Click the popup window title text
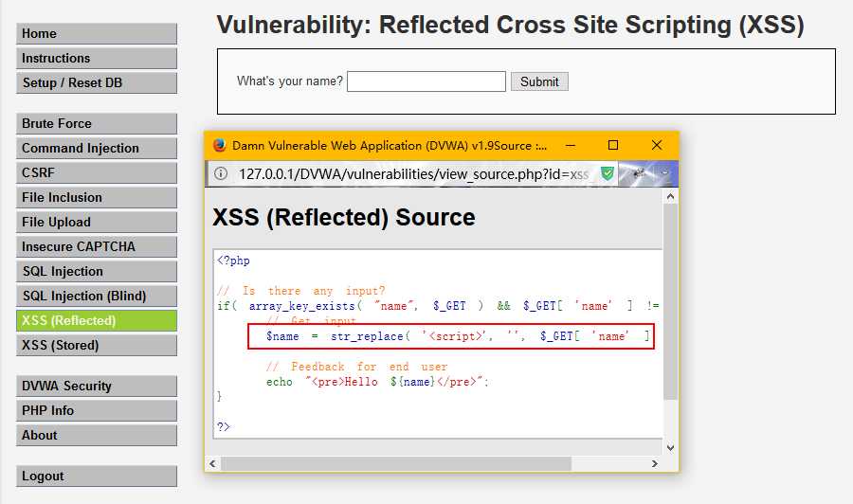 coord(390,146)
